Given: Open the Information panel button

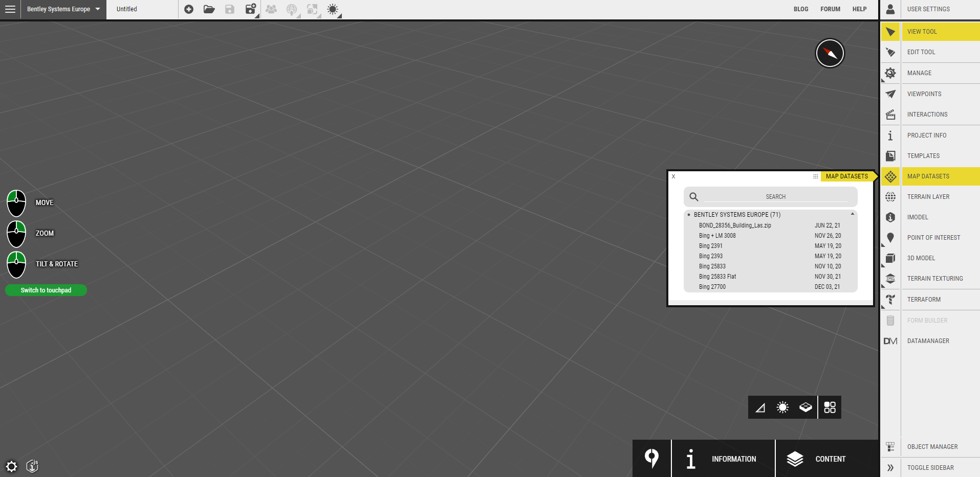Looking at the screenshot, I should tap(723, 459).
